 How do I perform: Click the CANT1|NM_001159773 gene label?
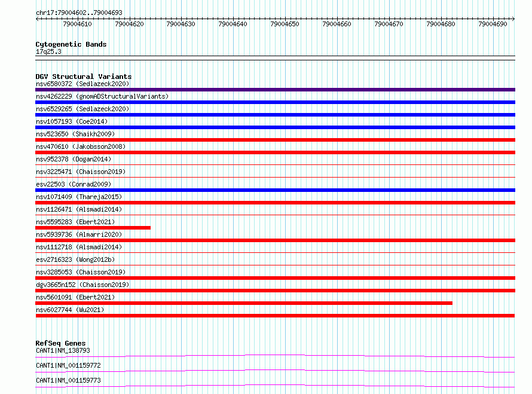[68, 380]
